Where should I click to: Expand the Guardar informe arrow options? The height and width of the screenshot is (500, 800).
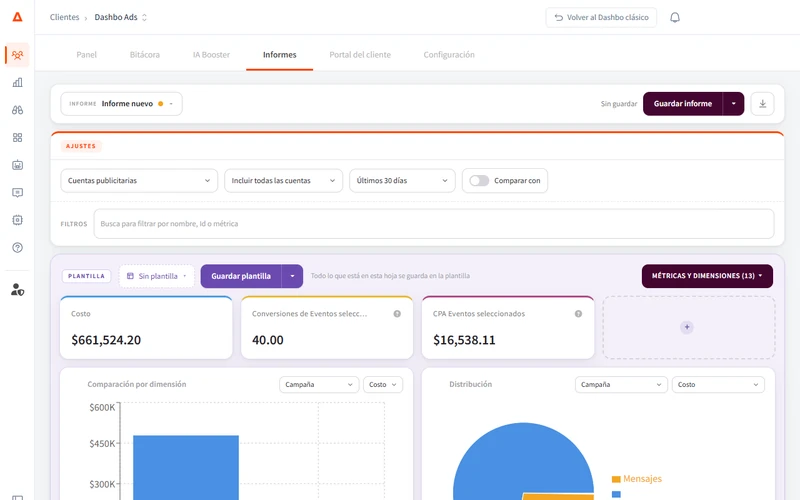[733, 104]
